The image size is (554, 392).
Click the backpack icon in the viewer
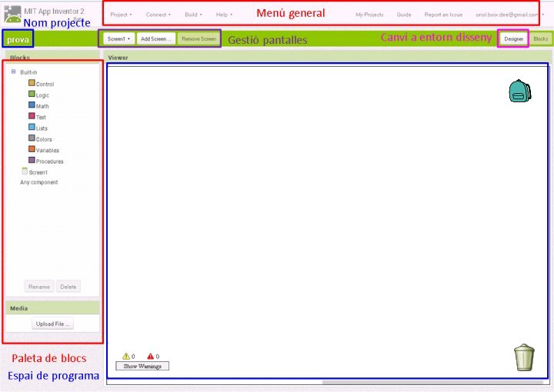pyautogui.click(x=518, y=91)
